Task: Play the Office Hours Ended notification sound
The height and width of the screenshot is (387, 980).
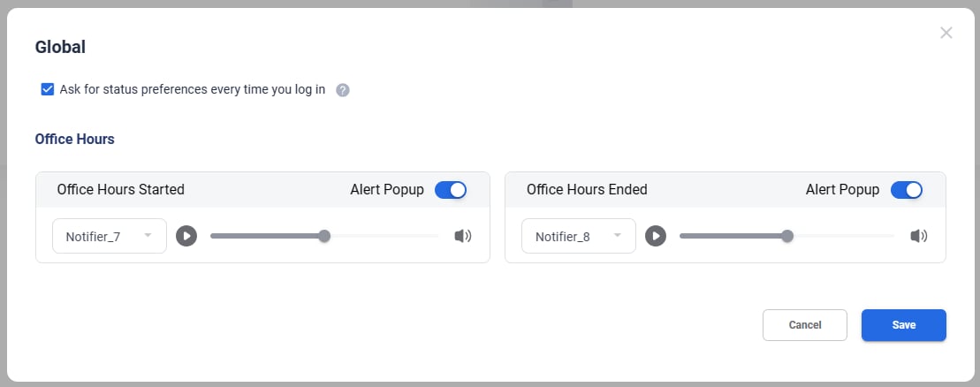Action: 655,236
